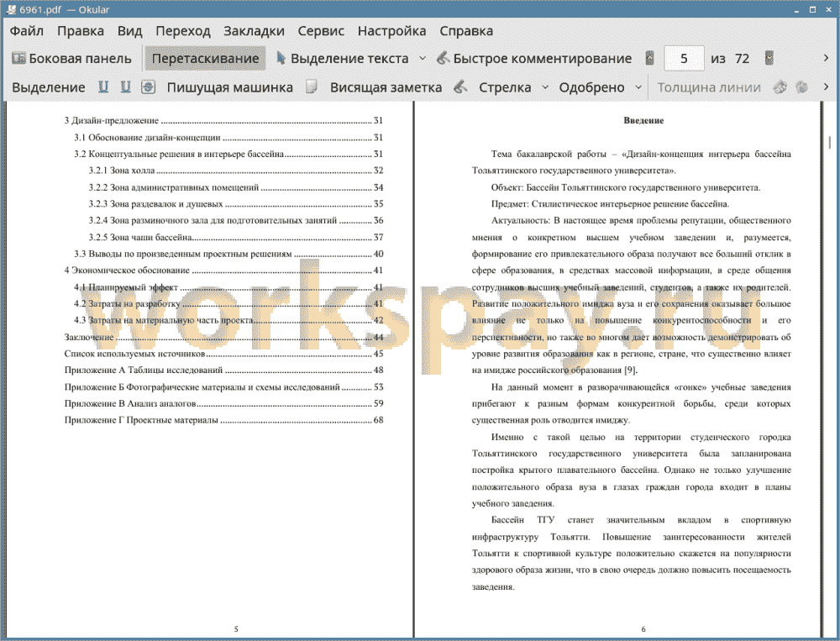The width and height of the screenshot is (840, 641).
Task: Go to previous page with the up arrow
Action: [x=650, y=58]
